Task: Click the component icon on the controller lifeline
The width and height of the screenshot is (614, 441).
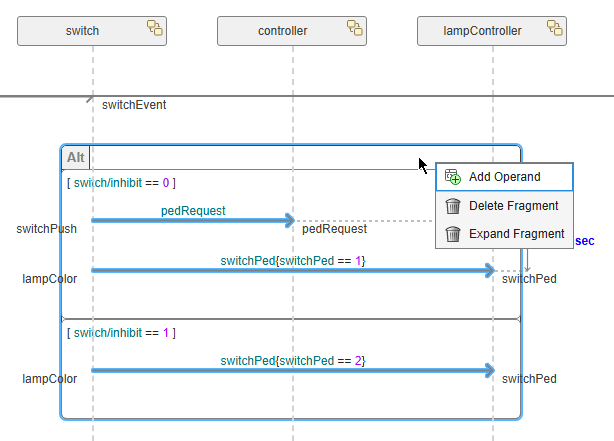Action: coord(355,28)
